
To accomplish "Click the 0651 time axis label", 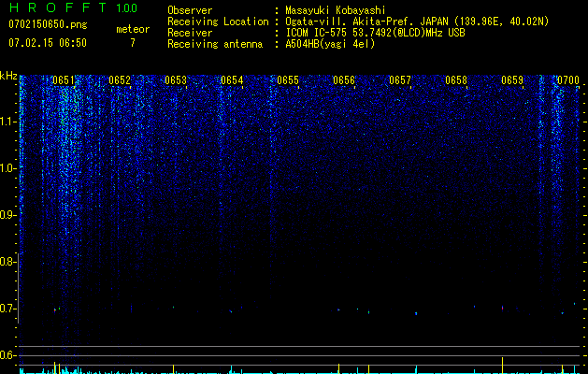I will point(64,80).
